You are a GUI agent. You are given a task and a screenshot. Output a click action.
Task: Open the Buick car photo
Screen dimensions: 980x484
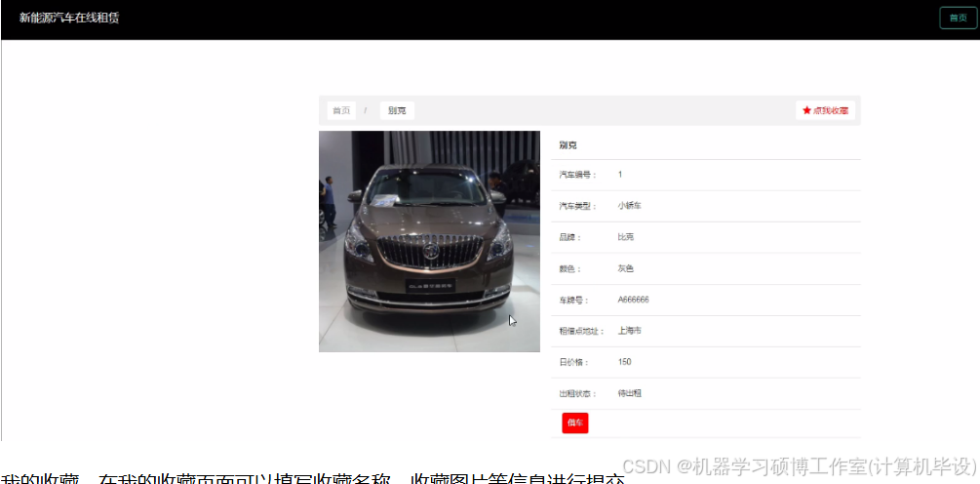click(429, 241)
